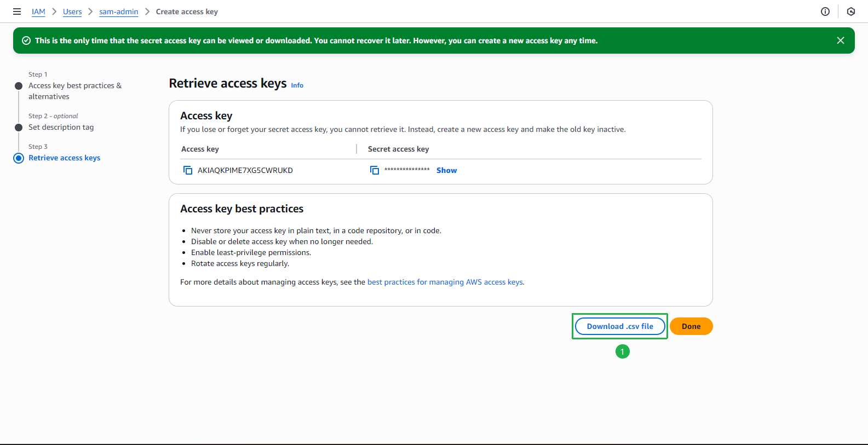
Task: Navigate to sam-admin breadcrumb
Action: (119, 11)
